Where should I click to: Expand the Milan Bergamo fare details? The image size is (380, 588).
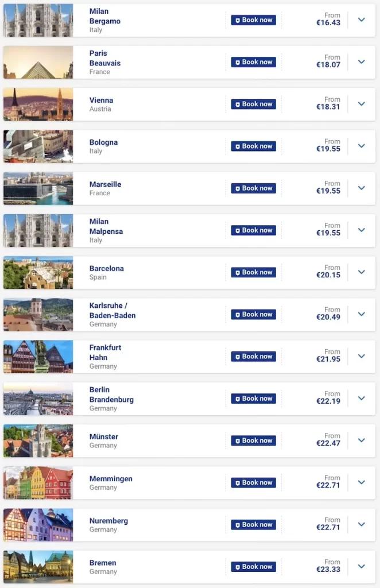point(361,20)
